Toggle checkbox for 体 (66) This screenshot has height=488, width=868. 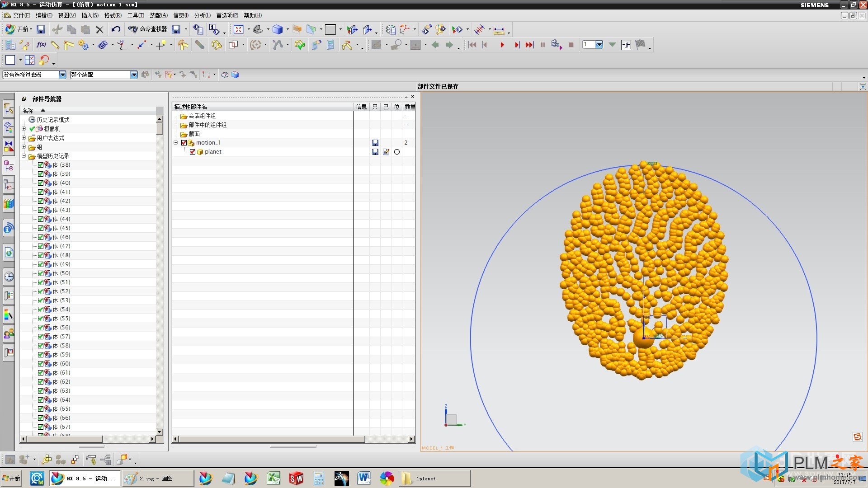point(41,418)
